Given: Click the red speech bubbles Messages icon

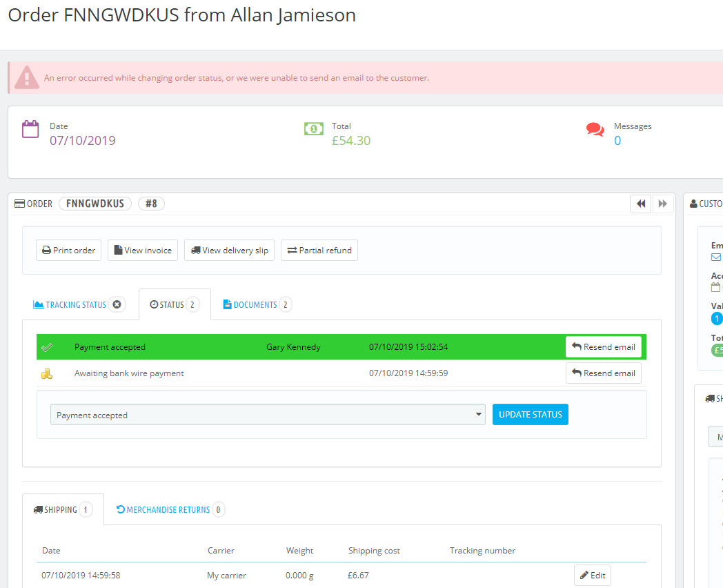Looking at the screenshot, I should tap(595, 129).
